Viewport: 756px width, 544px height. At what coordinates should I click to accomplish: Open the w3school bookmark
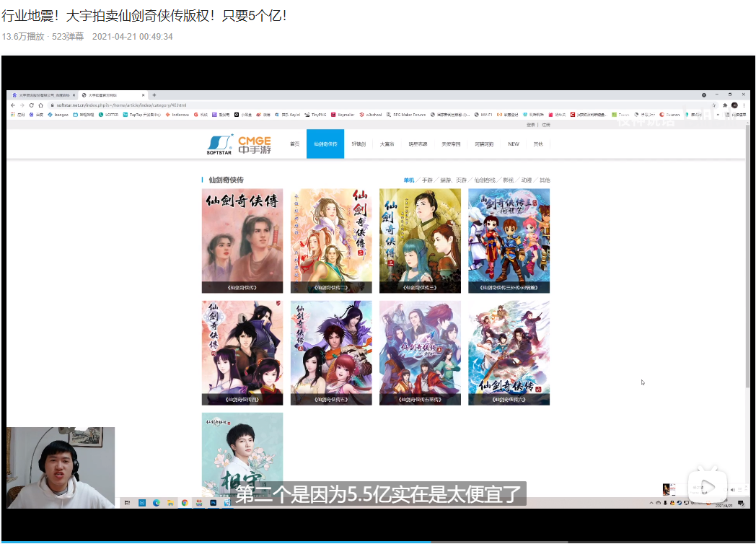coord(371,115)
